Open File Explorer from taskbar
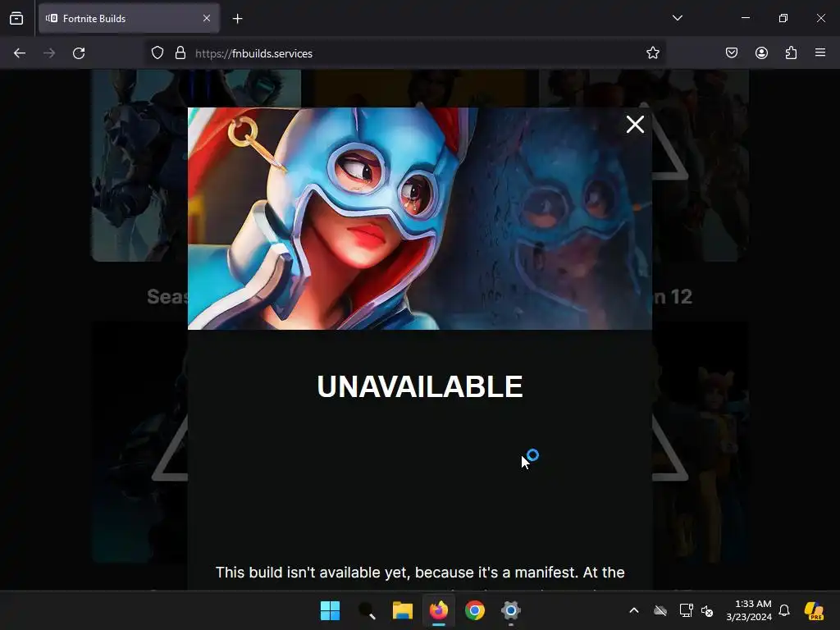The image size is (840, 630). click(x=402, y=610)
